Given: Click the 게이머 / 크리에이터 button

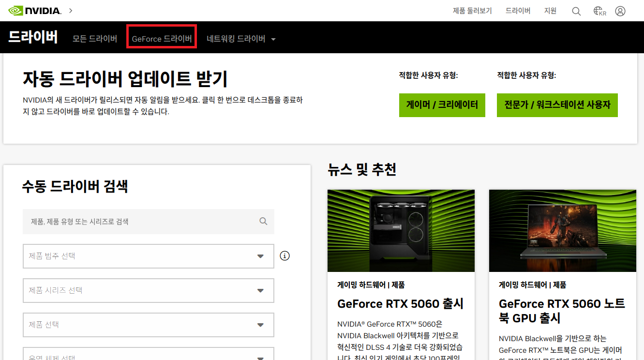Looking at the screenshot, I should tap(442, 105).
